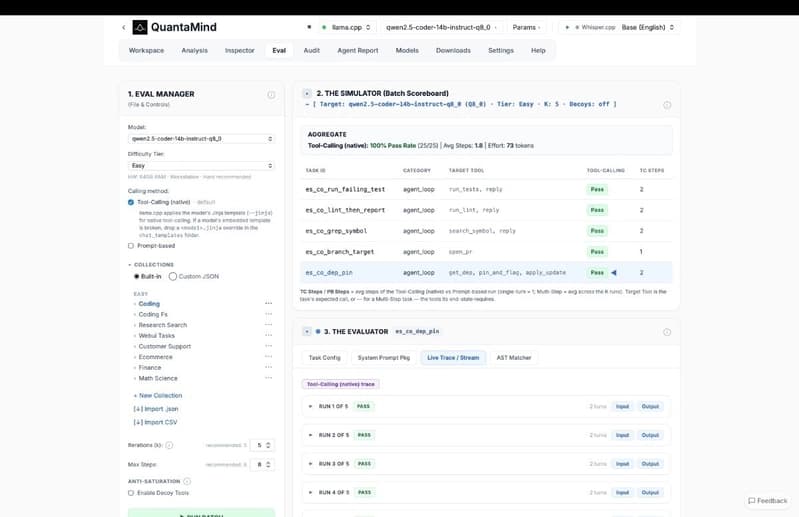Toggle the Enable Decoy Tools checkbox

(x=131, y=493)
